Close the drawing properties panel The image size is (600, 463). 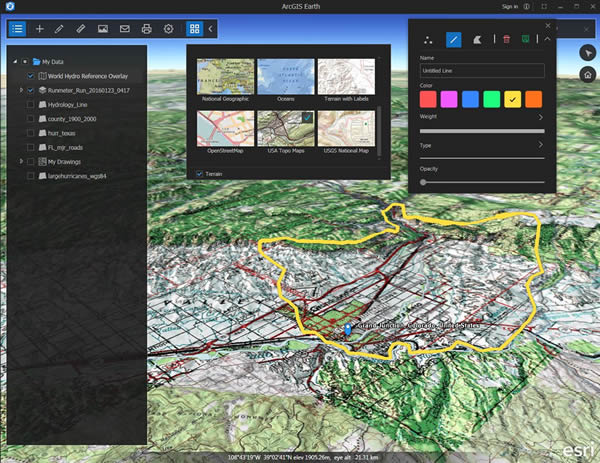click(x=548, y=26)
